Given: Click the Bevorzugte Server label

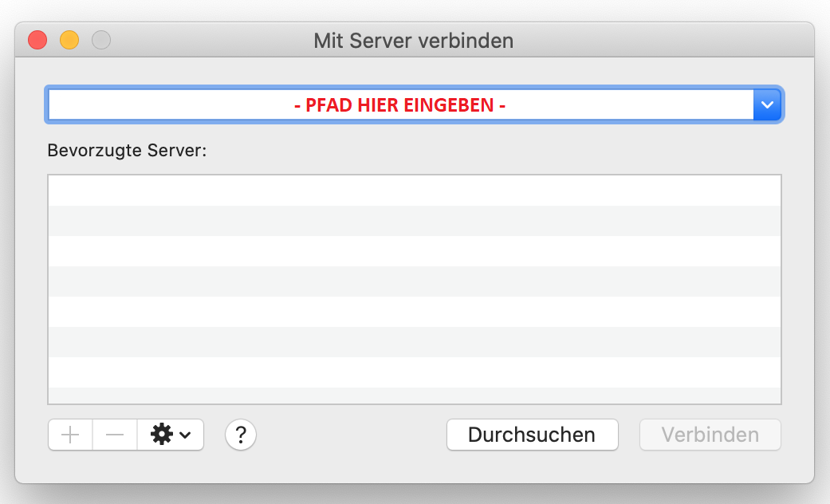Looking at the screenshot, I should pos(127,151).
